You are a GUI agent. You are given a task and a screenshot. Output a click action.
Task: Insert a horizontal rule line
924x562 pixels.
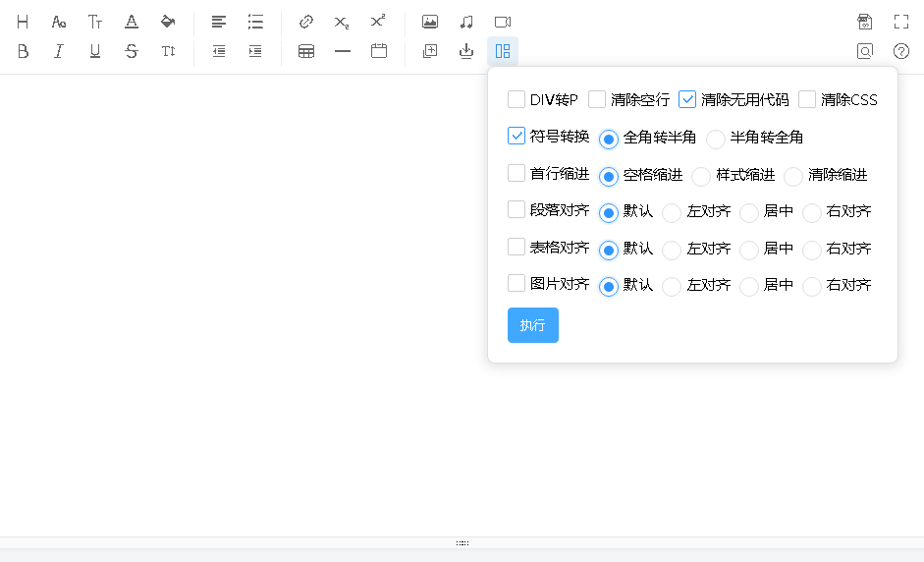tap(343, 51)
